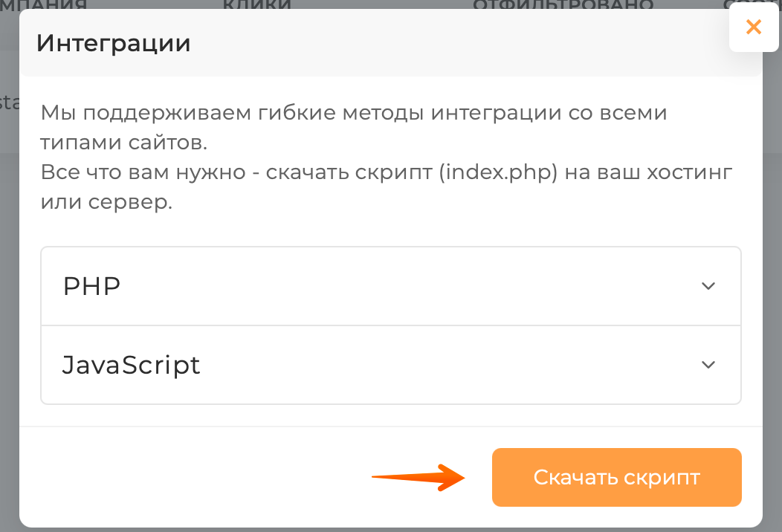
Task: Click the КОМПАНИЯ column header
Action: click(45, 6)
